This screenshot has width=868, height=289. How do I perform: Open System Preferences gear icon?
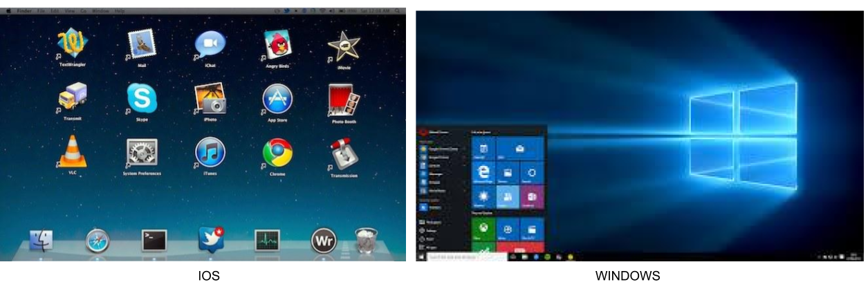point(142,153)
